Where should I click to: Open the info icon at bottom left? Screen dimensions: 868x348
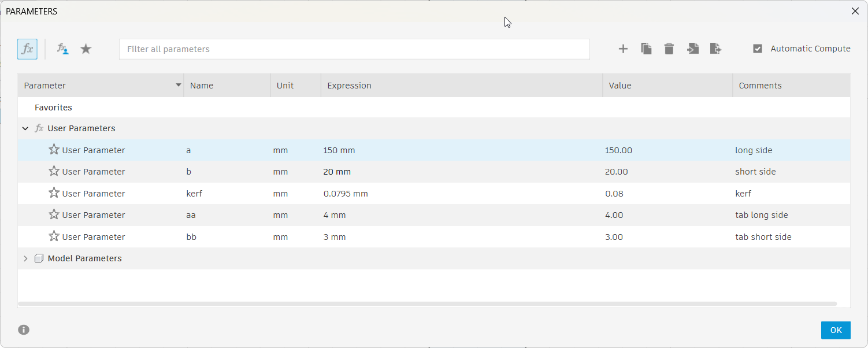[x=24, y=330]
